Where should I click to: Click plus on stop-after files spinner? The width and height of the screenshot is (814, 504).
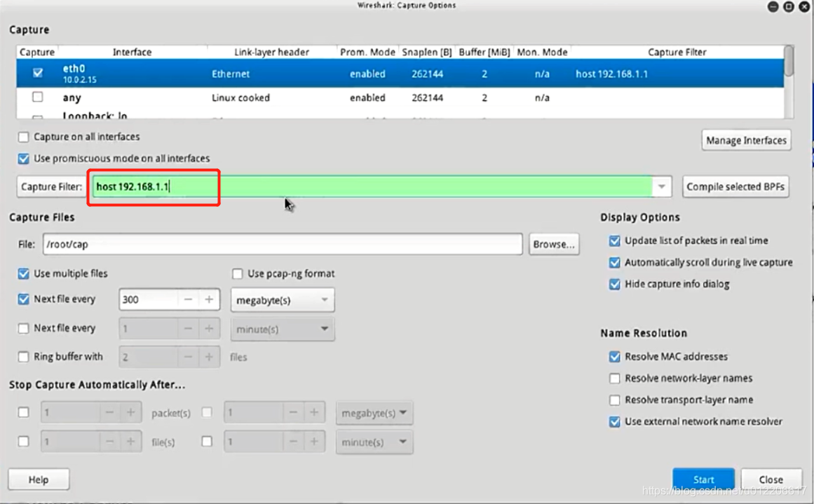(x=130, y=441)
